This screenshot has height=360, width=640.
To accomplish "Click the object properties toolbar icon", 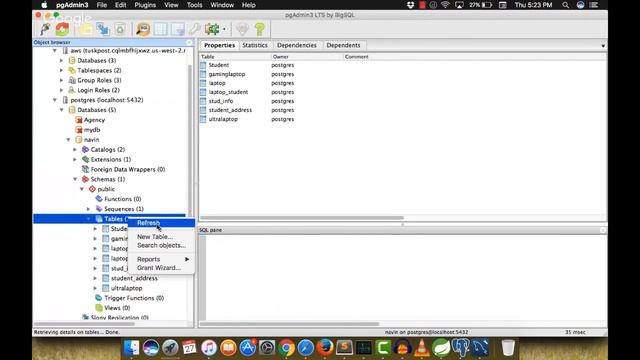I will (85, 29).
